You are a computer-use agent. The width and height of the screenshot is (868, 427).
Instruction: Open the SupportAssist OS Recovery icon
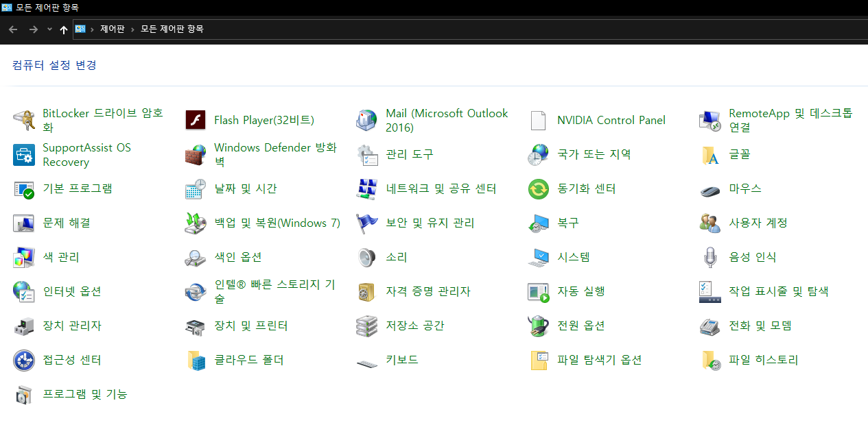tap(24, 155)
